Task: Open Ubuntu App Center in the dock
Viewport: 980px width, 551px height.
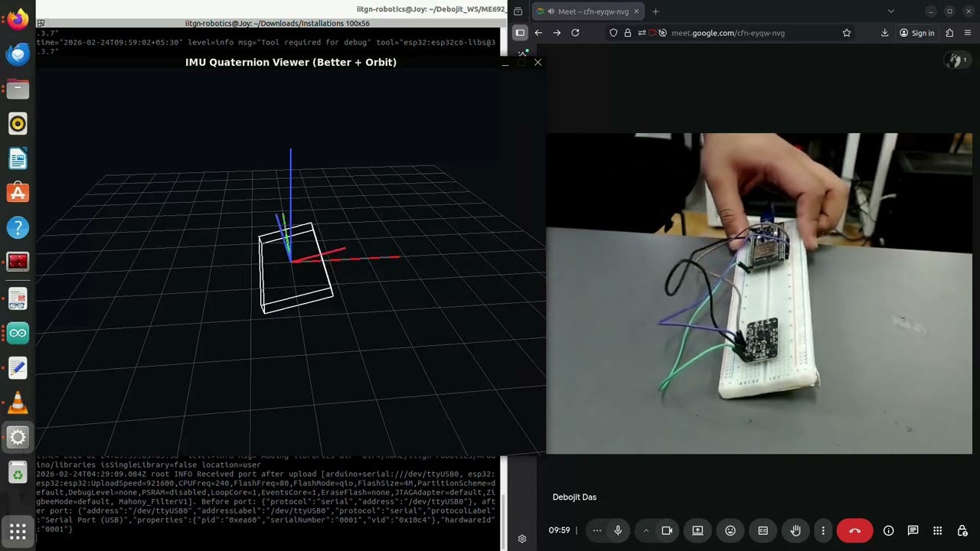Action: [x=18, y=193]
